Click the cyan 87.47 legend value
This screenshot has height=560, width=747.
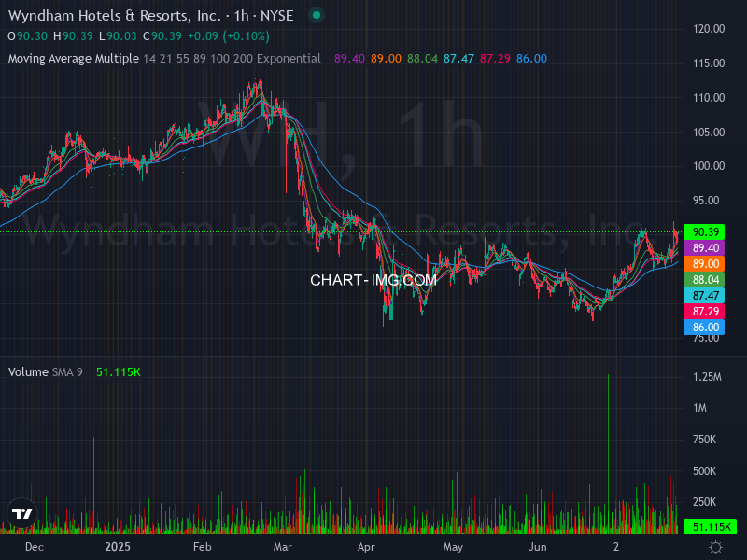[458, 59]
